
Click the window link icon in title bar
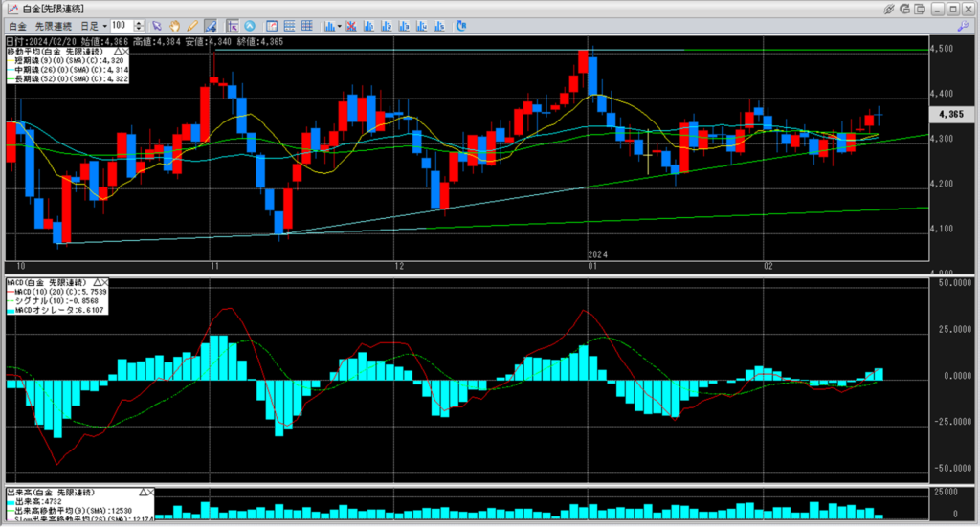click(x=889, y=9)
